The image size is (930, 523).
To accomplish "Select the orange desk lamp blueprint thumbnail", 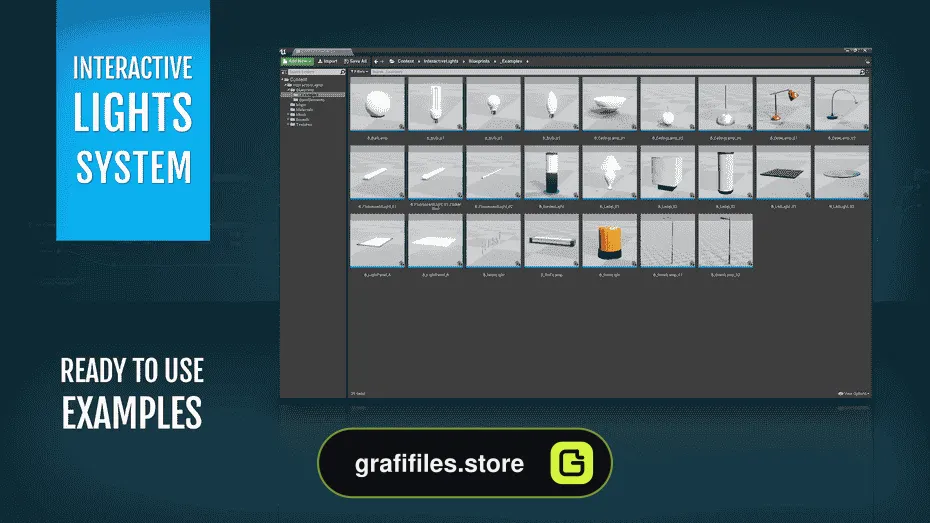I will pyautogui.click(x=783, y=104).
